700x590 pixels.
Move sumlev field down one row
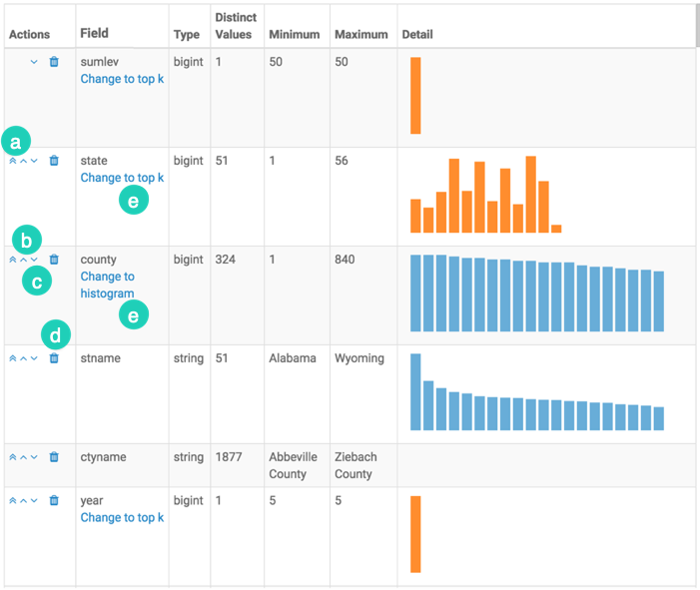(x=34, y=62)
